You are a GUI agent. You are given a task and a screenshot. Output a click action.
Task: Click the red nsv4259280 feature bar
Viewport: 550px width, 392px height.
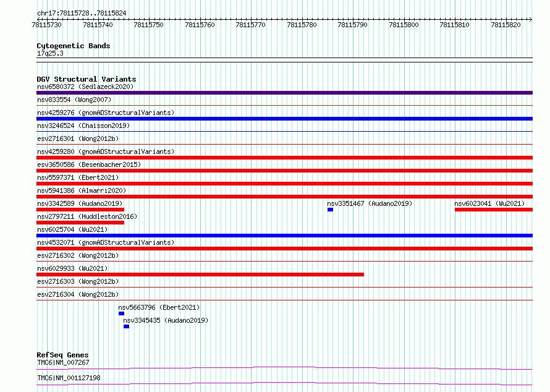284,158
